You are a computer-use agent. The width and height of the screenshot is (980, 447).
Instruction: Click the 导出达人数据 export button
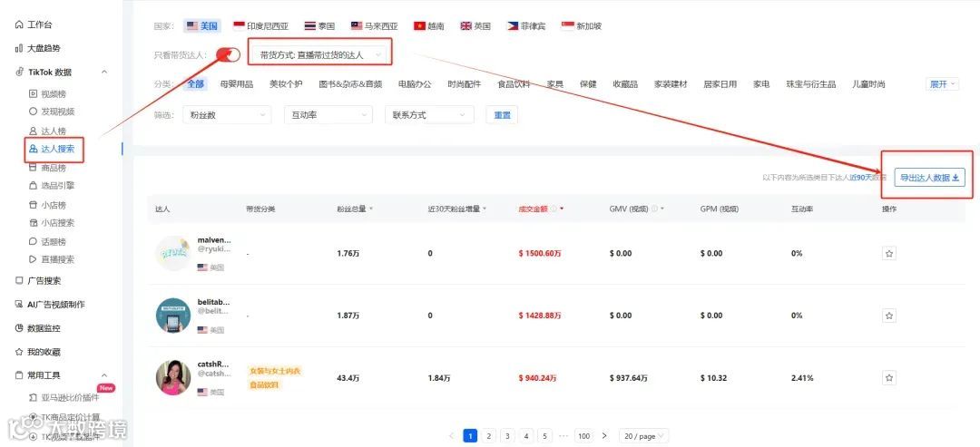click(x=930, y=178)
